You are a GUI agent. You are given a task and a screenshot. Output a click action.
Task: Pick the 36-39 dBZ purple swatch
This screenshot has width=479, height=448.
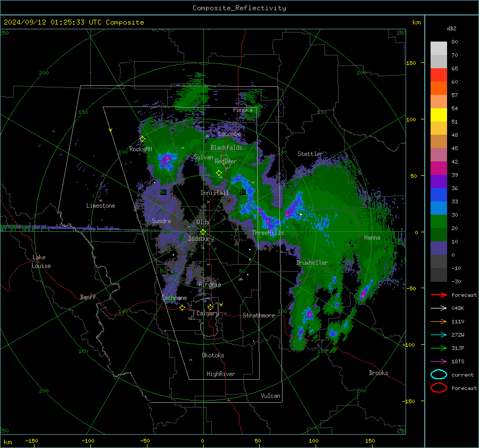point(439,182)
